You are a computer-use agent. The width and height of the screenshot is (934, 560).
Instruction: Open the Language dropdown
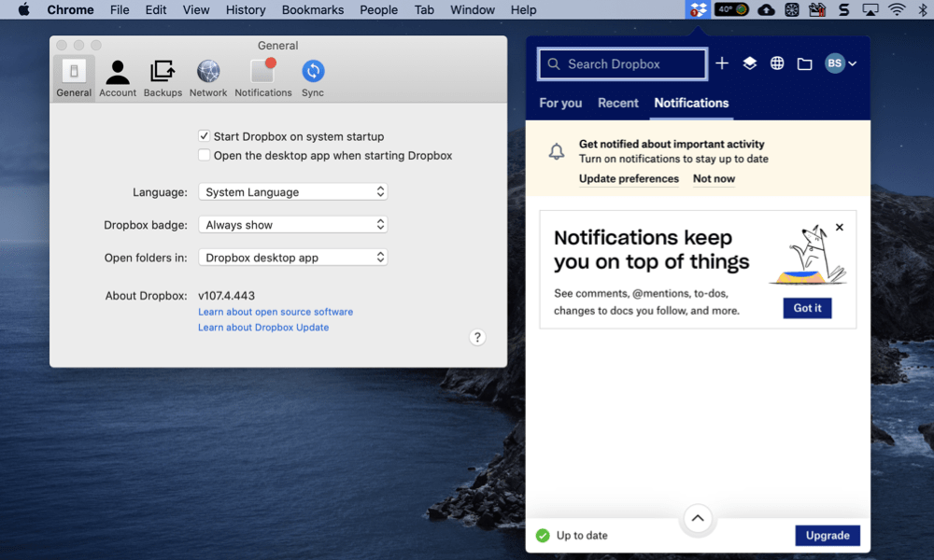[x=292, y=191]
